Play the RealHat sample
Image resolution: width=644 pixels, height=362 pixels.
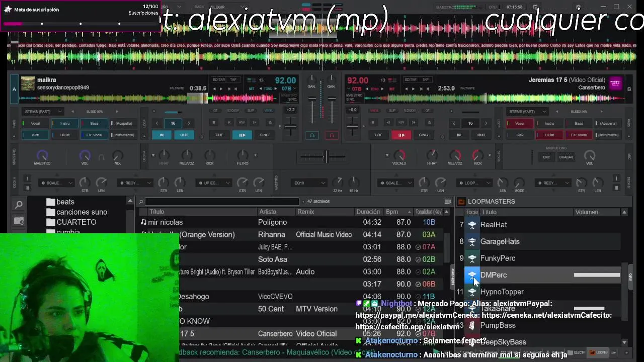point(472,225)
